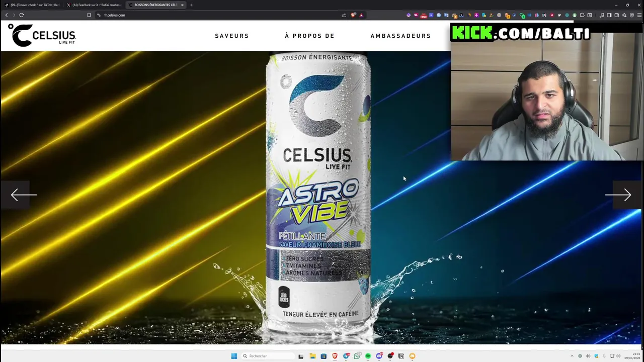Open the AMBASSADEURS menu item
Viewport: 644px width, 362px height.
tap(400, 36)
